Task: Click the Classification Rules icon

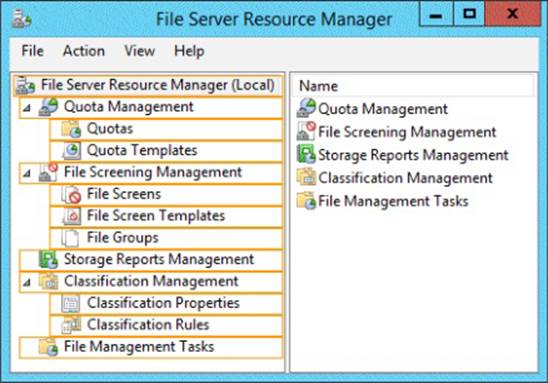Action: coord(71,325)
